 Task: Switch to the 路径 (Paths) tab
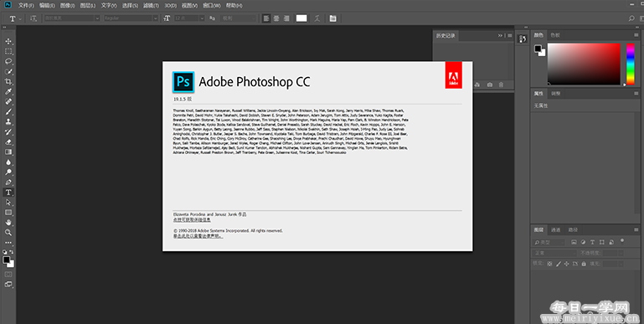(x=573, y=229)
